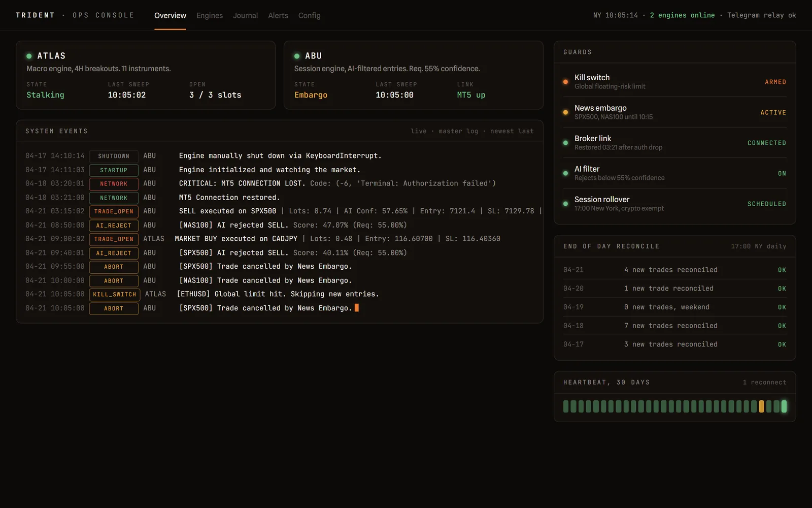Click the TRADE_OPEN badge for SPX500 sell
Screen dimensions: 812x508
114,211
